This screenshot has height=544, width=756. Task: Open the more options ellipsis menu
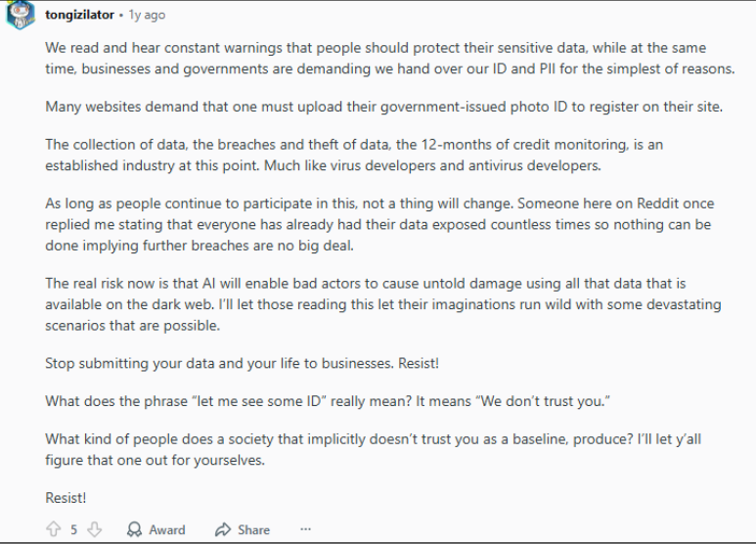[305, 529]
